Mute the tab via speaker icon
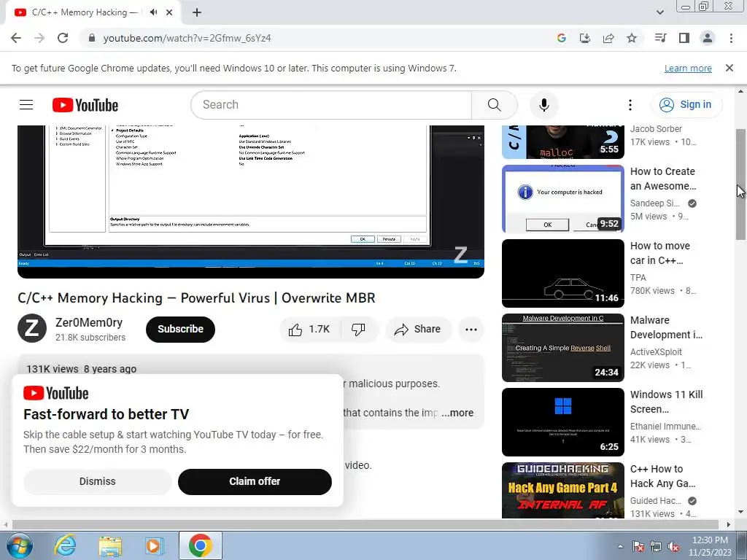Viewport: 747px width, 560px height. pyautogui.click(x=153, y=12)
